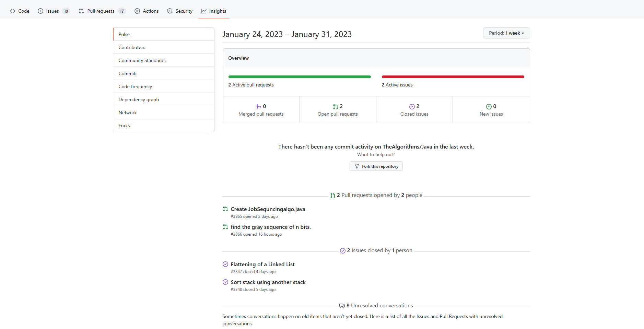Click the closed icon beside Flattening of a Linked List

pyautogui.click(x=225, y=264)
